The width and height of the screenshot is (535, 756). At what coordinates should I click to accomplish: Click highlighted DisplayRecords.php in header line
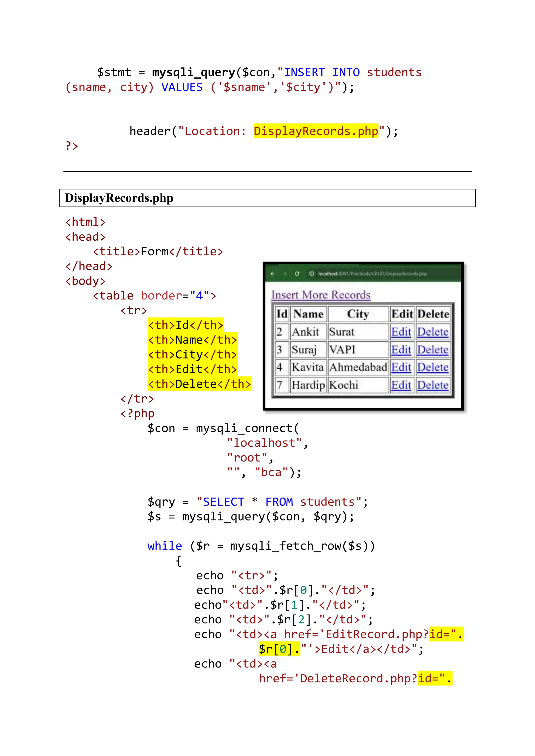pos(316,131)
